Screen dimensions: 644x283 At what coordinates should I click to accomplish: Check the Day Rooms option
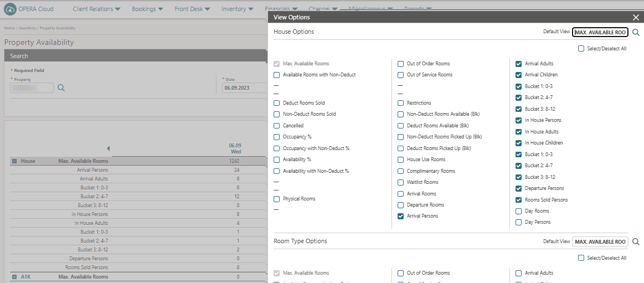tap(519, 211)
